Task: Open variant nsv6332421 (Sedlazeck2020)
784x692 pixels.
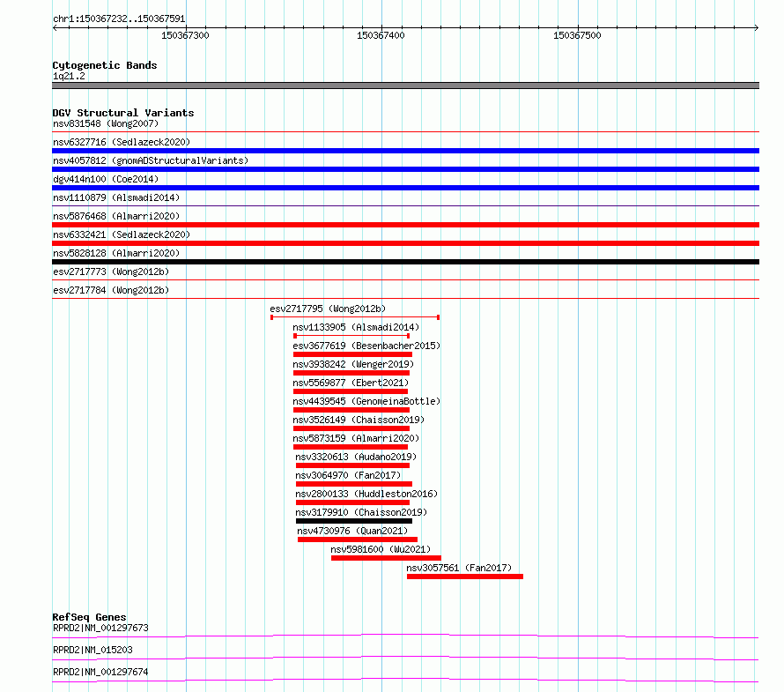Action: coord(122,234)
